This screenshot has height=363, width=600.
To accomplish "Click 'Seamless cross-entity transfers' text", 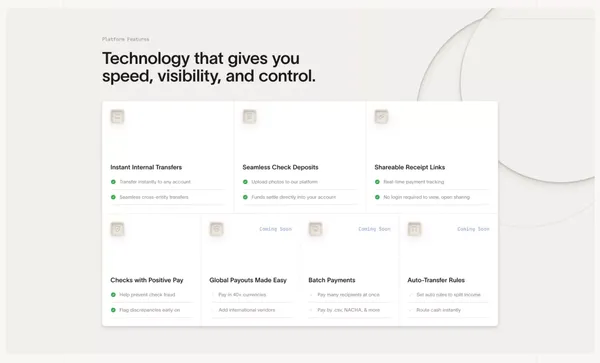I will (x=154, y=197).
